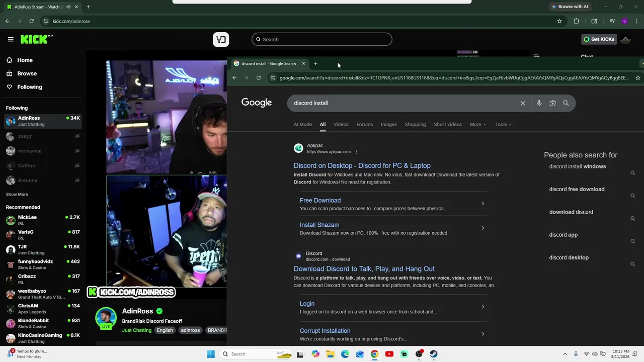
Task: Open recommended channel KinoCasinoGaming
Action: (x=43, y=338)
